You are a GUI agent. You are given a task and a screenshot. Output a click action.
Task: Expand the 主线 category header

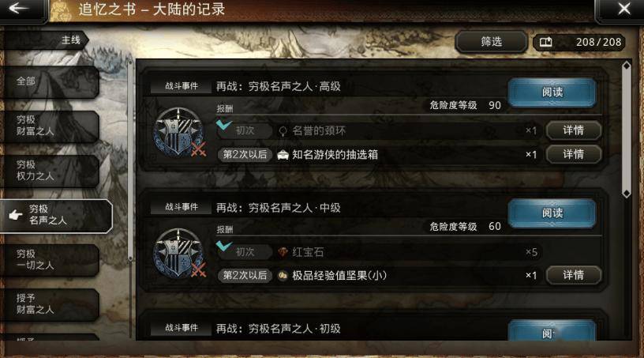[x=44, y=40]
